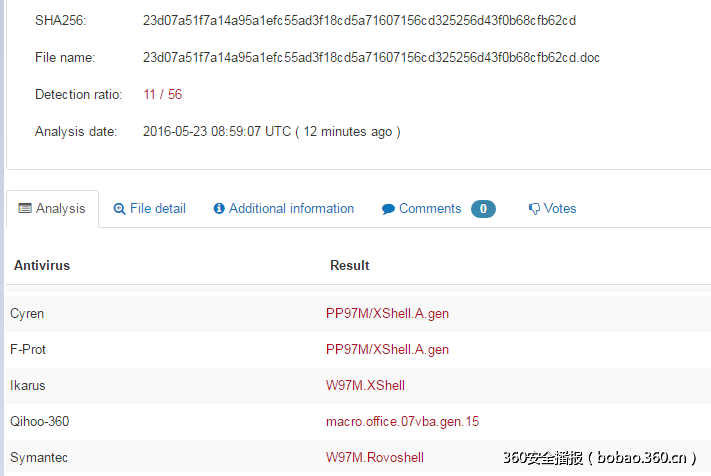The height and width of the screenshot is (476, 711).
Task: Click the Votes thumbs-down icon
Action: coord(534,209)
